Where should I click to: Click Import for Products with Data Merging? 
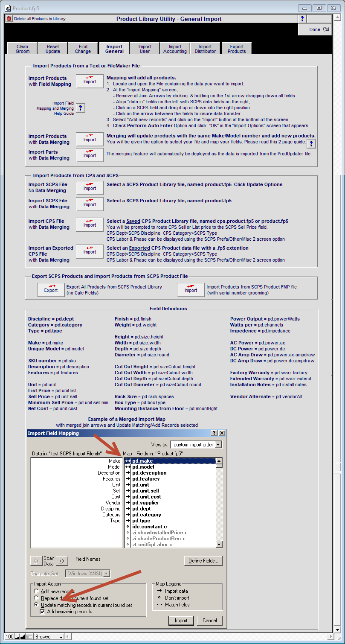90,139
